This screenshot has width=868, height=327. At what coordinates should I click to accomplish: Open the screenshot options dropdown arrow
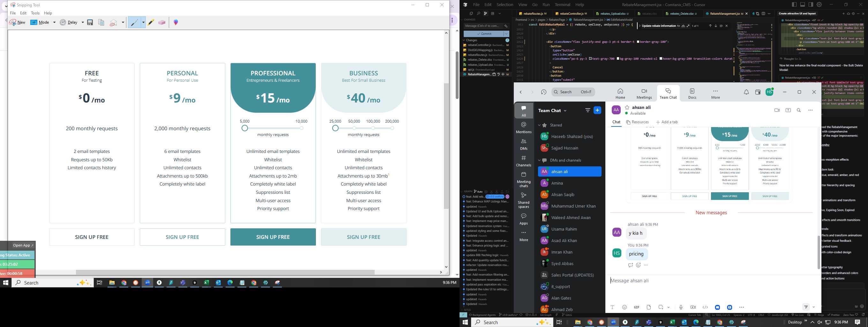[x=669, y=307]
